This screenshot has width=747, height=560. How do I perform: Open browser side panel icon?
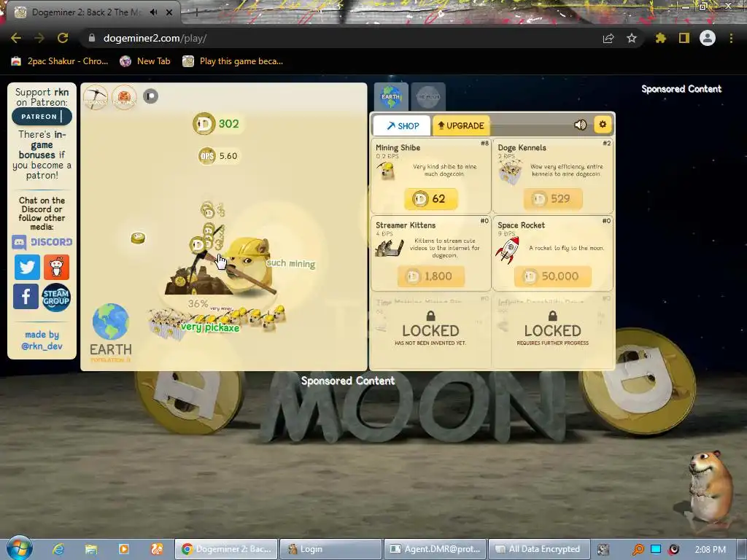(x=684, y=38)
